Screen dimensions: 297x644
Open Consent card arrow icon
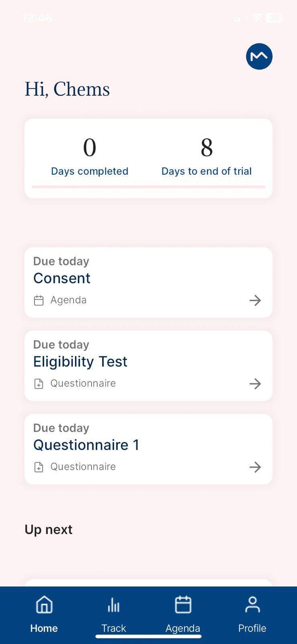pos(255,300)
